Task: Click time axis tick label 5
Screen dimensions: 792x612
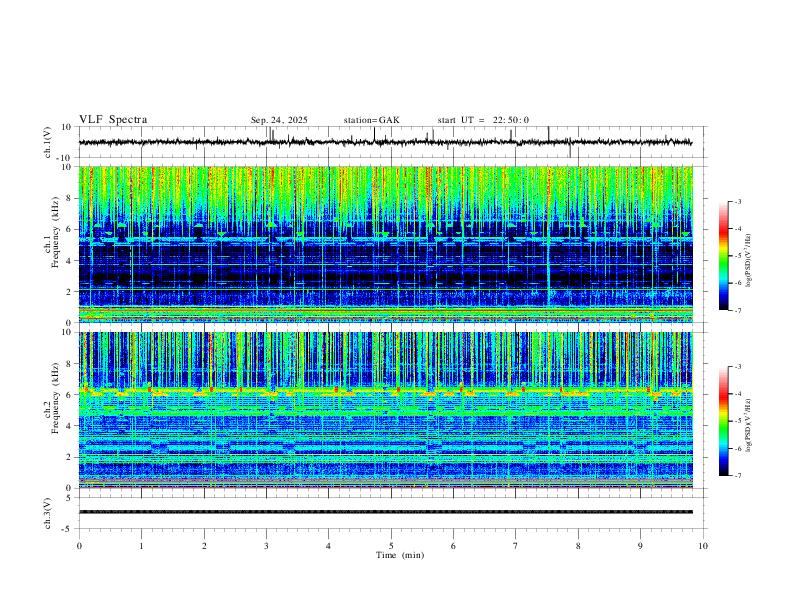Action: pyautogui.click(x=391, y=546)
